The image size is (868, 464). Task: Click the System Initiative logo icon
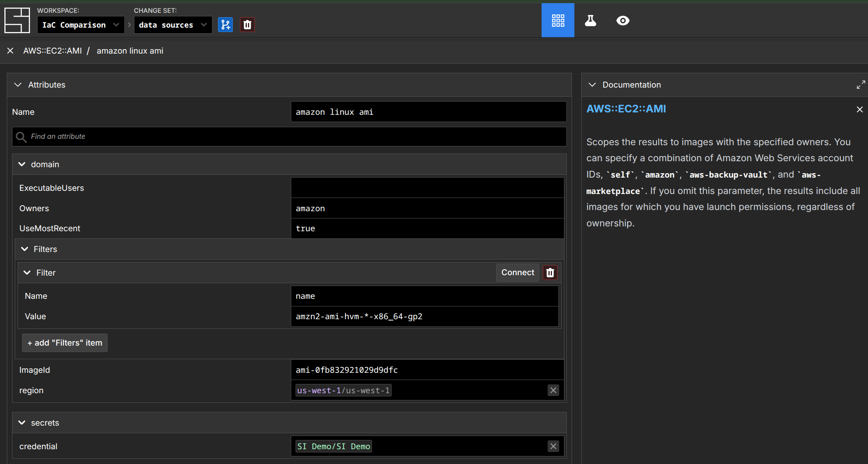(x=17, y=20)
